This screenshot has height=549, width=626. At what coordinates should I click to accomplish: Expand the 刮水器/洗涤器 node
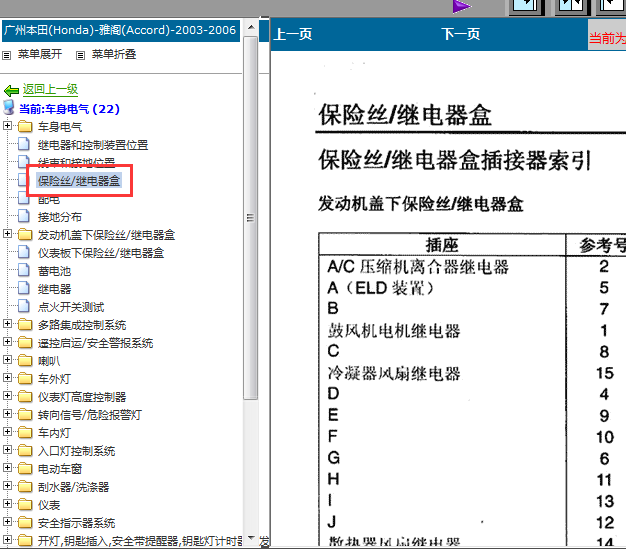[x=7, y=486]
